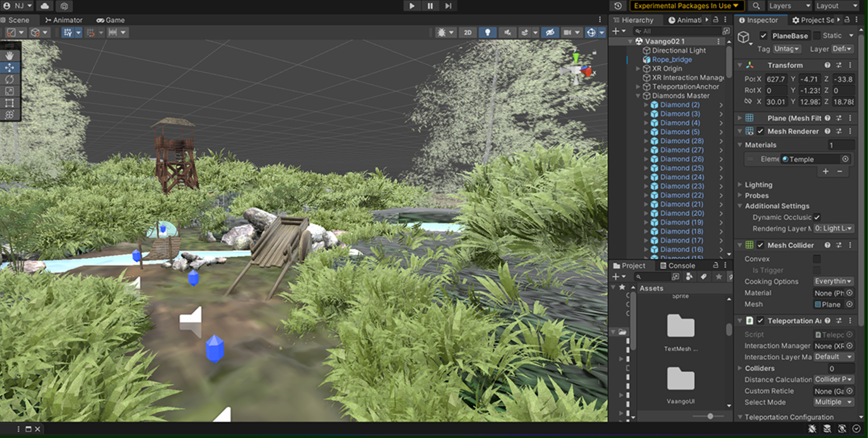This screenshot has height=438, width=868.
Task: Switch to Project Settings tab
Action: click(813, 20)
